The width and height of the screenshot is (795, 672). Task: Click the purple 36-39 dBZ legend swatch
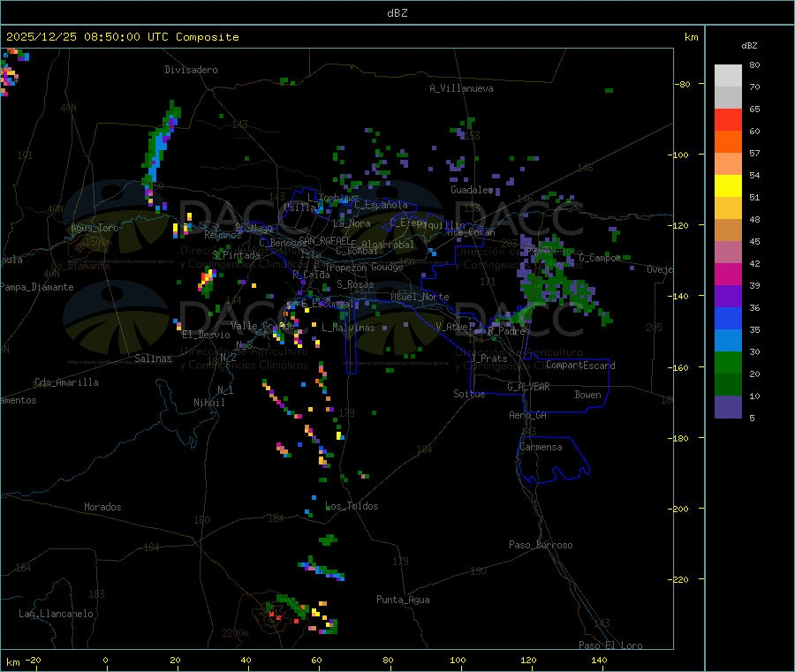tap(728, 297)
